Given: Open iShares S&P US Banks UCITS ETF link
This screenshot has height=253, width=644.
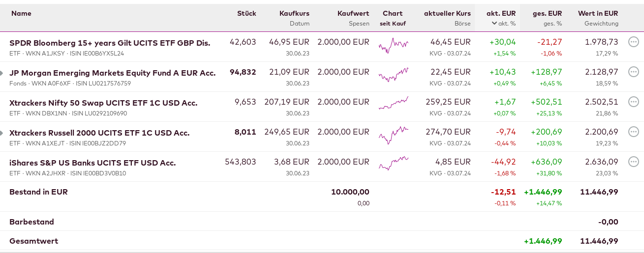Looking at the screenshot, I should [92, 163].
